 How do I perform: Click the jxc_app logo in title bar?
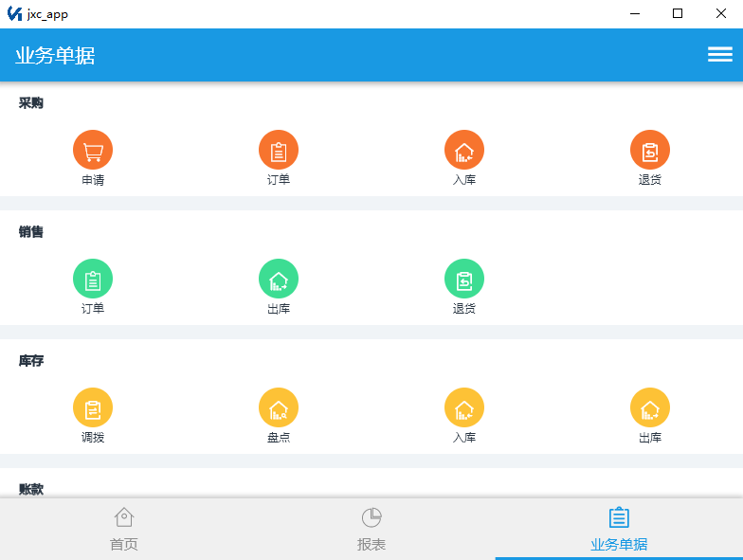tap(15, 13)
